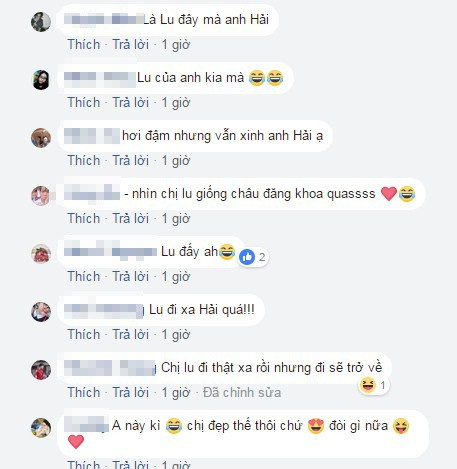Image resolution: width=457 pixels, height=469 pixels.
Task: Open avatar of "Lu đấy ah" commenter
Action: [x=41, y=254]
